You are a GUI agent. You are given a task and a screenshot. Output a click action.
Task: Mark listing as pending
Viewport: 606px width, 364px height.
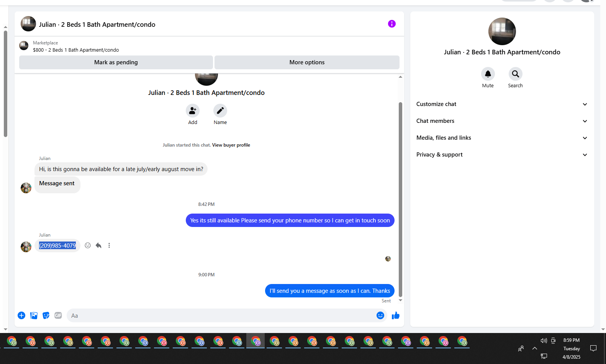point(116,62)
